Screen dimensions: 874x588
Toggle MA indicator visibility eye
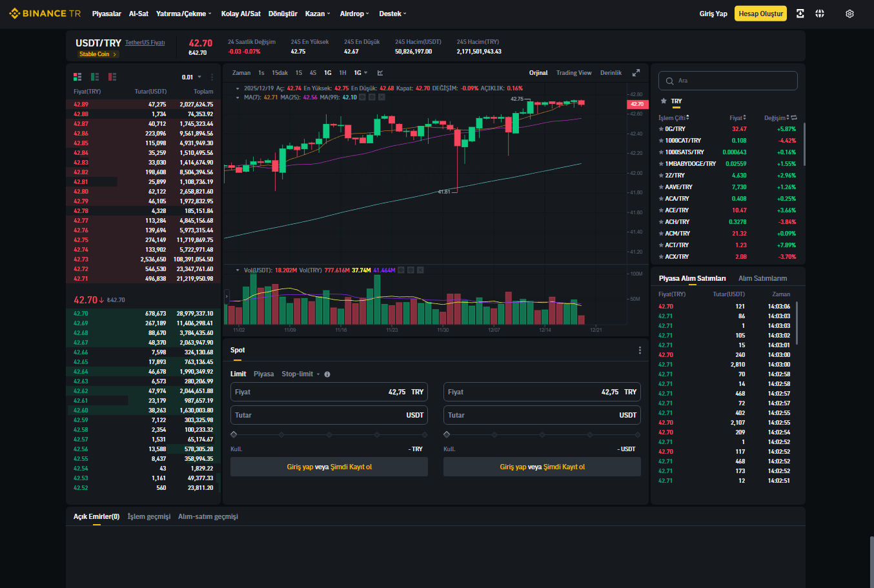click(x=362, y=97)
